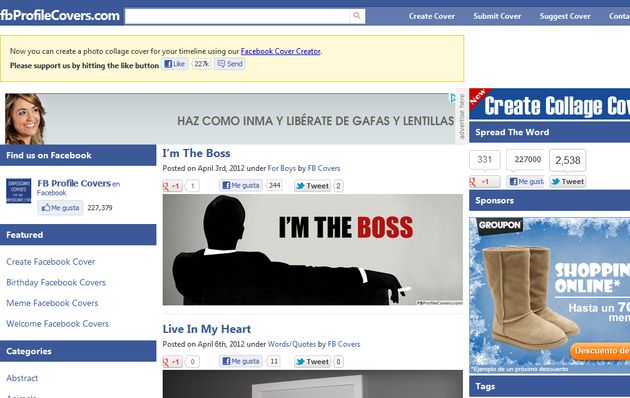Click the 331 plus-one count box
This screenshot has height=398, width=630.
coord(485,160)
